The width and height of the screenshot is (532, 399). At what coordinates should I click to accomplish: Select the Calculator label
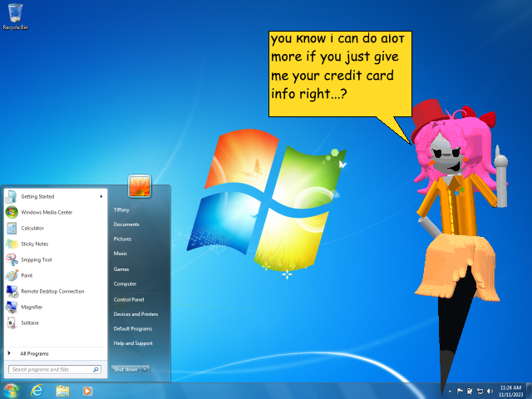coord(32,229)
